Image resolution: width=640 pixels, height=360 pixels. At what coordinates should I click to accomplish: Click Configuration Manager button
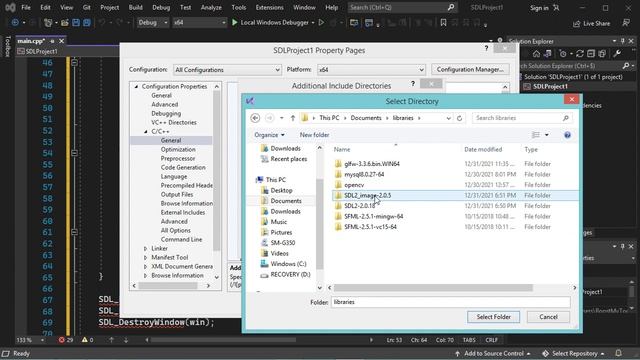[x=470, y=69]
